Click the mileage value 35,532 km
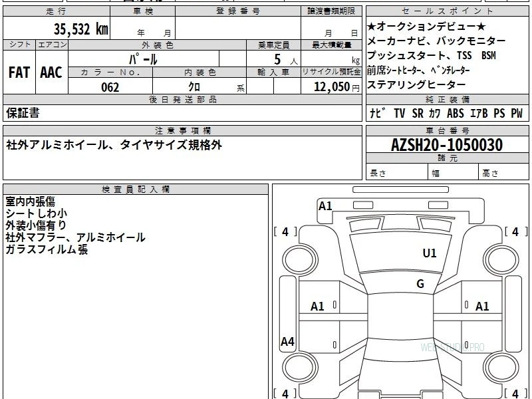The image size is (532, 399). [81, 29]
